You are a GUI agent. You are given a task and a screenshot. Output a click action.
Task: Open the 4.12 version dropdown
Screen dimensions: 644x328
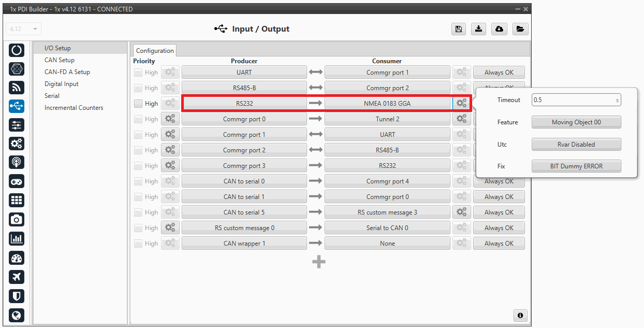tap(24, 29)
